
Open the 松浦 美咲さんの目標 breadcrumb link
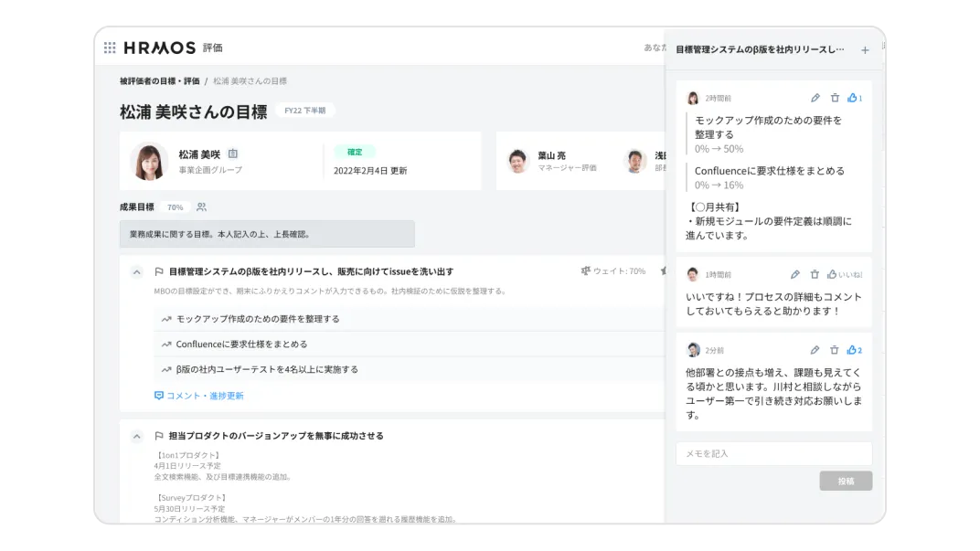coord(248,80)
